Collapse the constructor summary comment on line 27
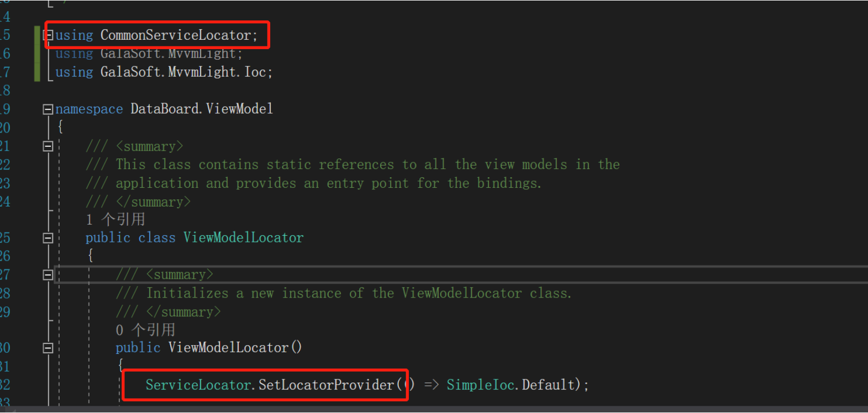 (x=48, y=275)
